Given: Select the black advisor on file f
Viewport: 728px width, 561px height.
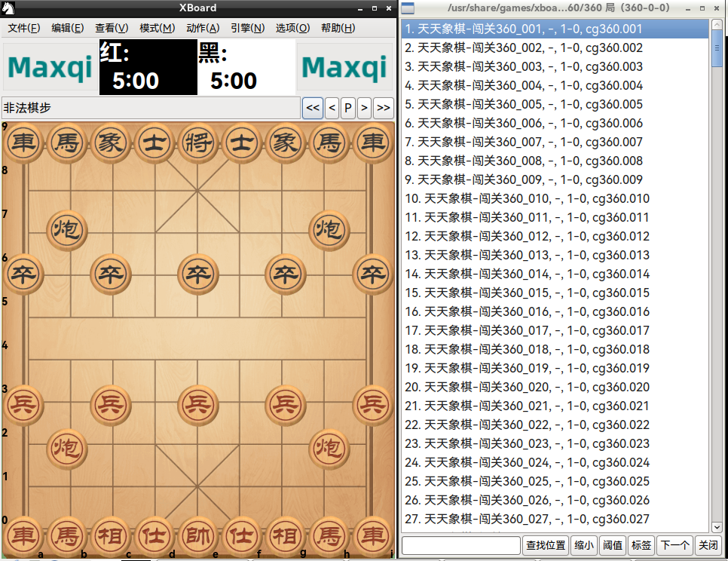Looking at the screenshot, I should click(x=242, y=143).
